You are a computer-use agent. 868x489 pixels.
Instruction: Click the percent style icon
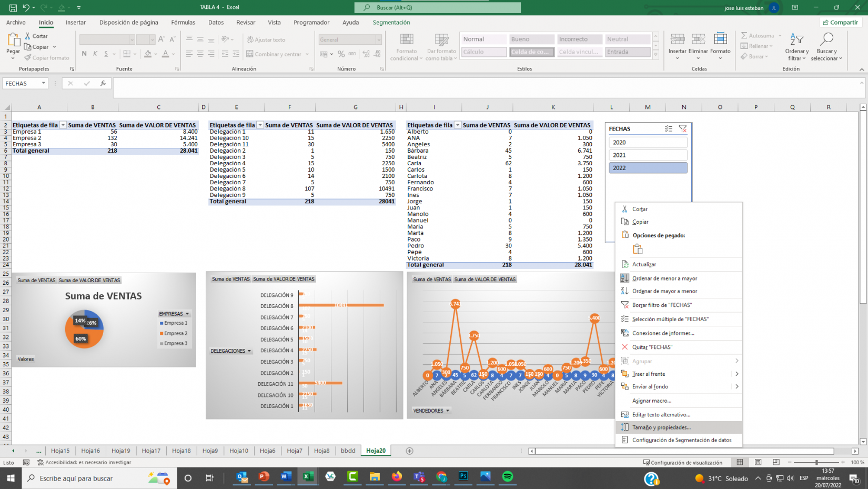pyautogui.click(x=341, y=54)
